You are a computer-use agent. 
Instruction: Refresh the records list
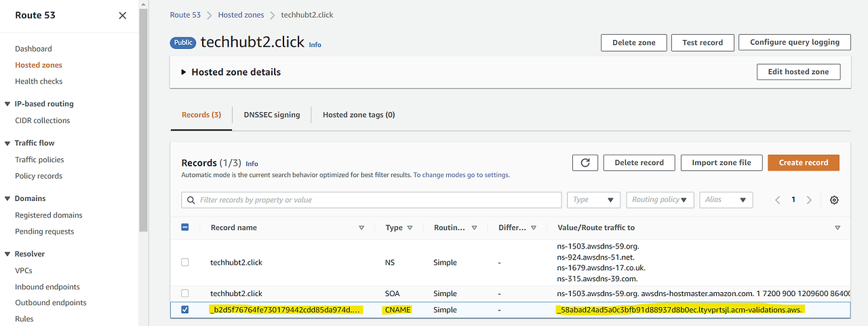585,163
